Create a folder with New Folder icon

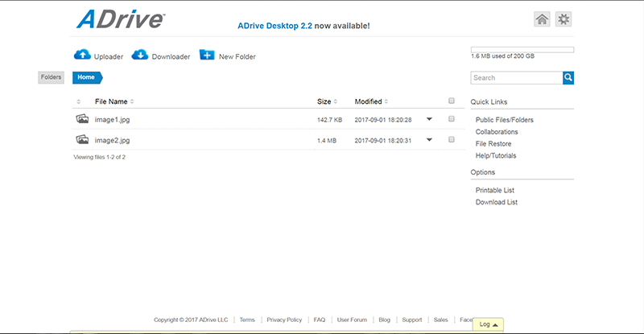click(x=207, y=55)
